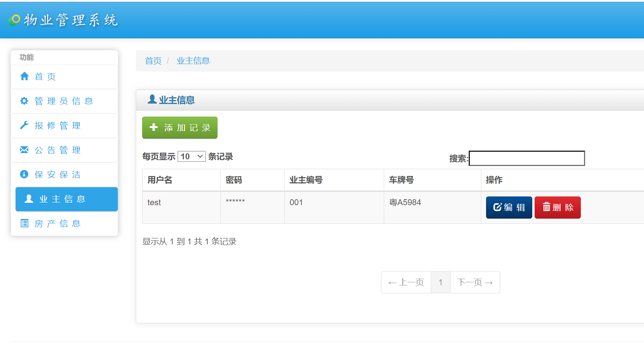This screenshot has width=644, height=355.
Task: Click the user icon for 业主信息 in sidebar
Action: pos(29,199)
